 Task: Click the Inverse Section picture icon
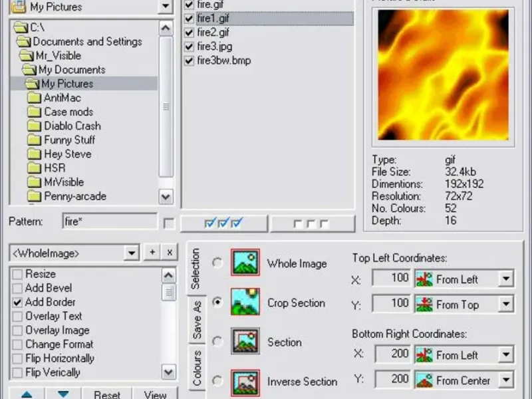tap(245, 383)
